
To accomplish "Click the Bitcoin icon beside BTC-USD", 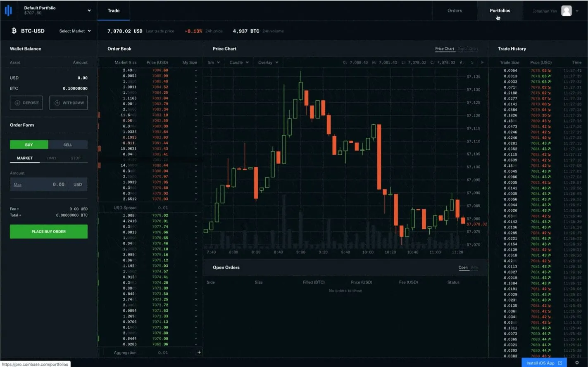I will coord(14,31).
